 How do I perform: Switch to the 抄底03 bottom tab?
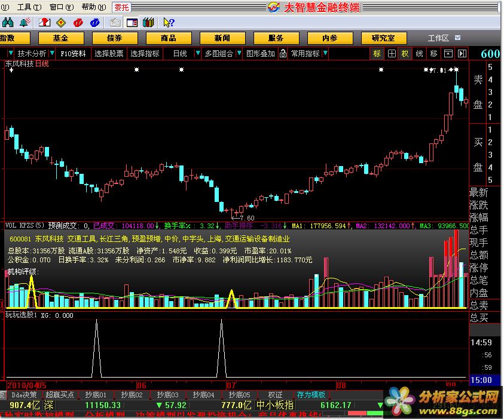point(167,395)
